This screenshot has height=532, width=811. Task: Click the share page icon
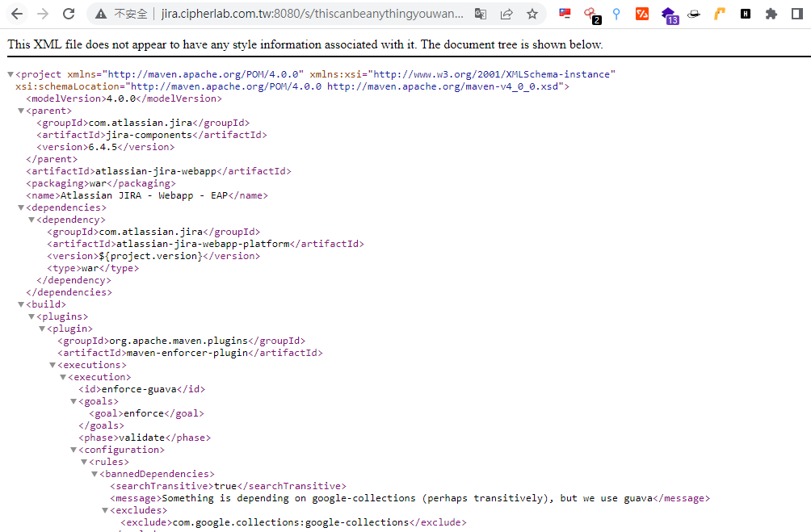506,14
